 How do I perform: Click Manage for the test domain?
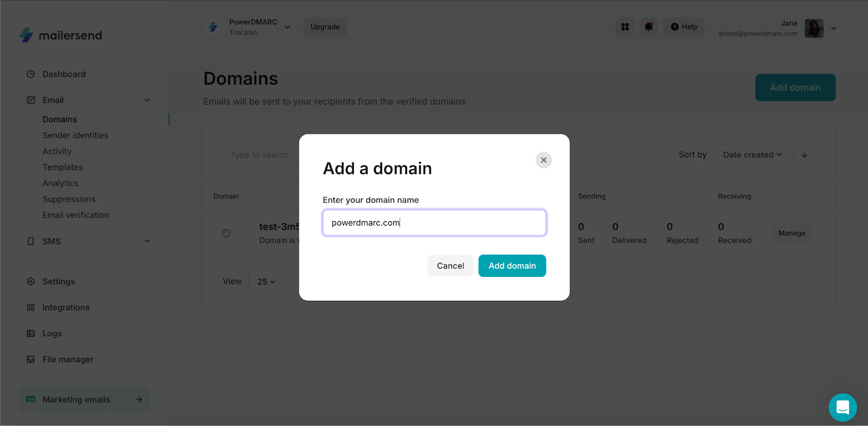[792, 233]
